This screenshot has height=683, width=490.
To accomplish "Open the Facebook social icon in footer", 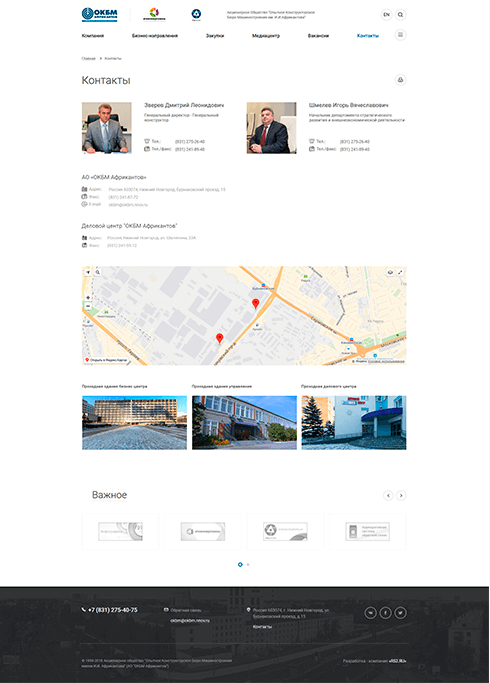I will pos(385,613).
